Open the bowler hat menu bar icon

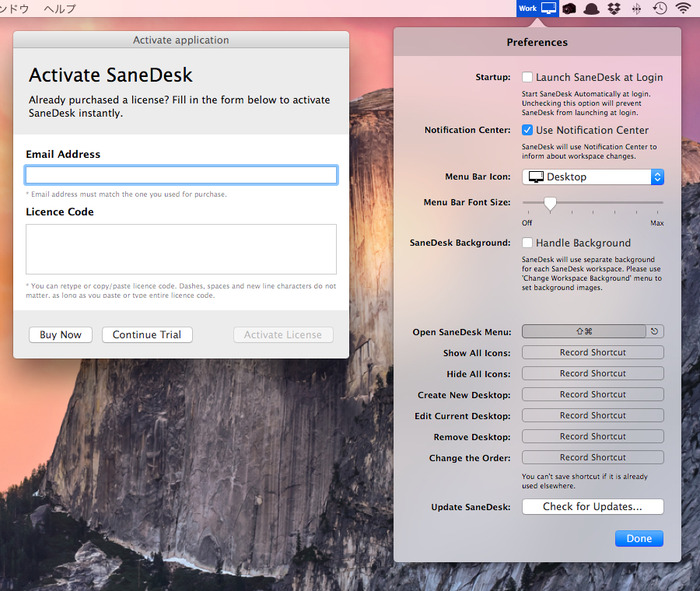[x=592, y=9]
